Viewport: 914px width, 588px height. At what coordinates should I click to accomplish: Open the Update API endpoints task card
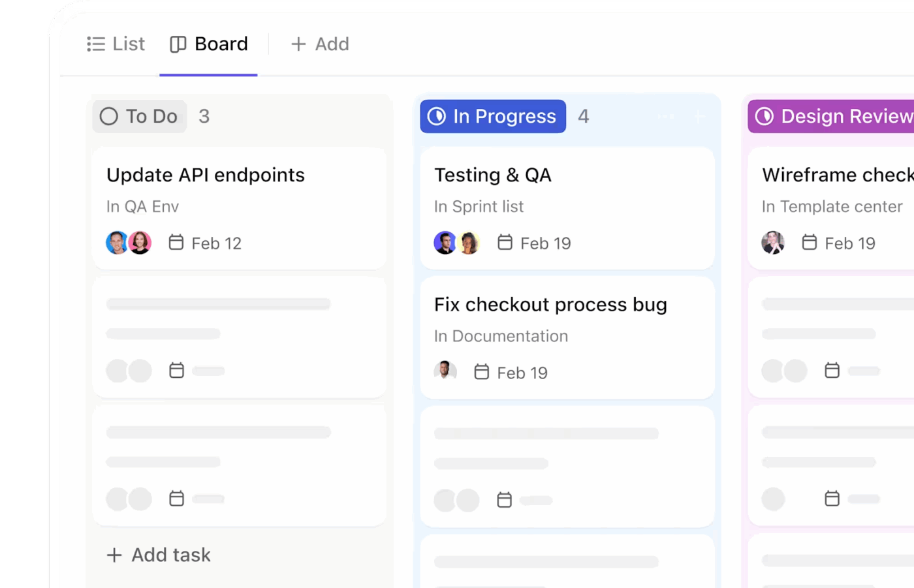click(206, 174)
